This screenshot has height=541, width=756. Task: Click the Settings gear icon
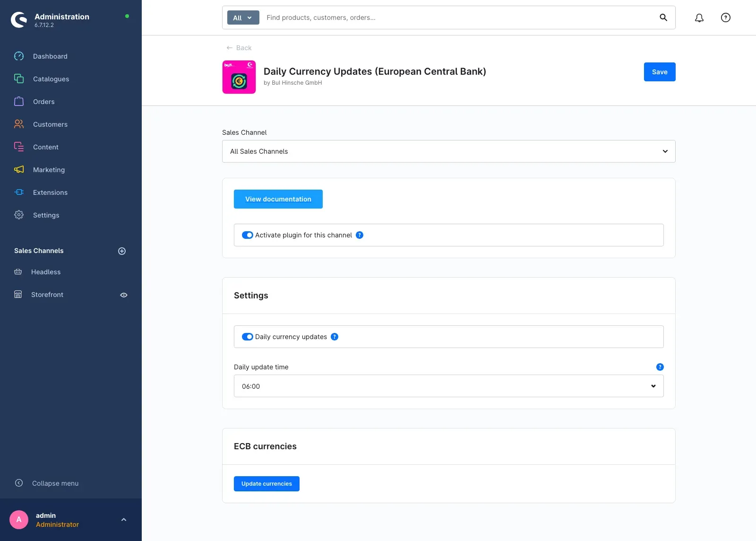(x=19, y=215)
